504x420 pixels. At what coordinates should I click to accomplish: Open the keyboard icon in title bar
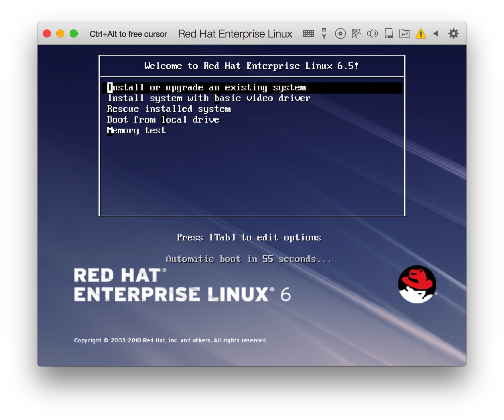coord(308,34)
